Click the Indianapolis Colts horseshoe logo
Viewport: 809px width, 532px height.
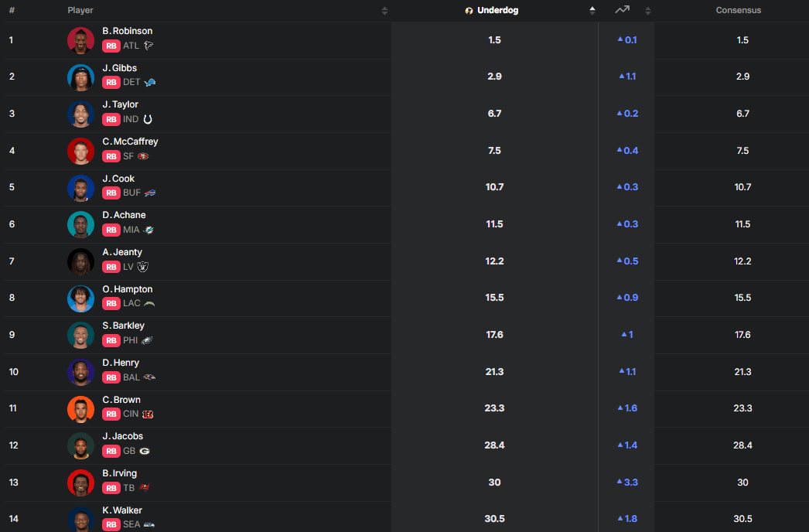coord(148,120)
